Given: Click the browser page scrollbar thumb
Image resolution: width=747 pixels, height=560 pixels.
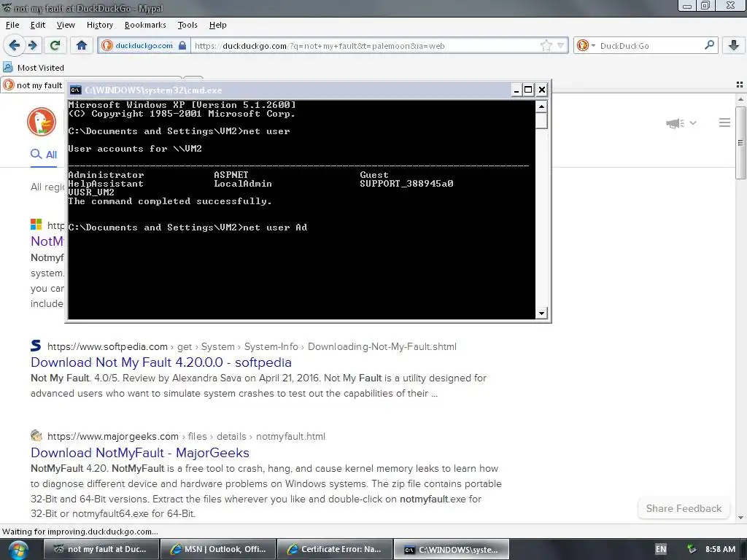Looking at the screenshot, I should pyautogui.click(x=740, y=143).
